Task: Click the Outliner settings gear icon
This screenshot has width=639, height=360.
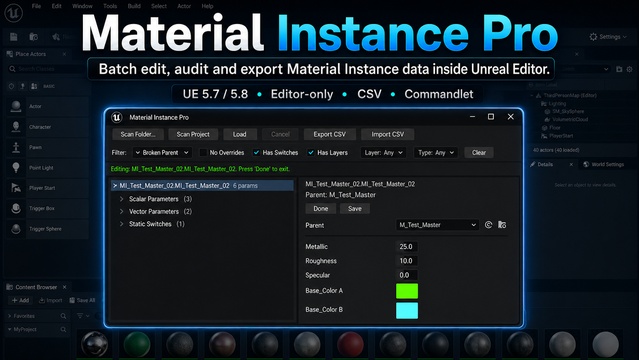Action: point(630,69)
